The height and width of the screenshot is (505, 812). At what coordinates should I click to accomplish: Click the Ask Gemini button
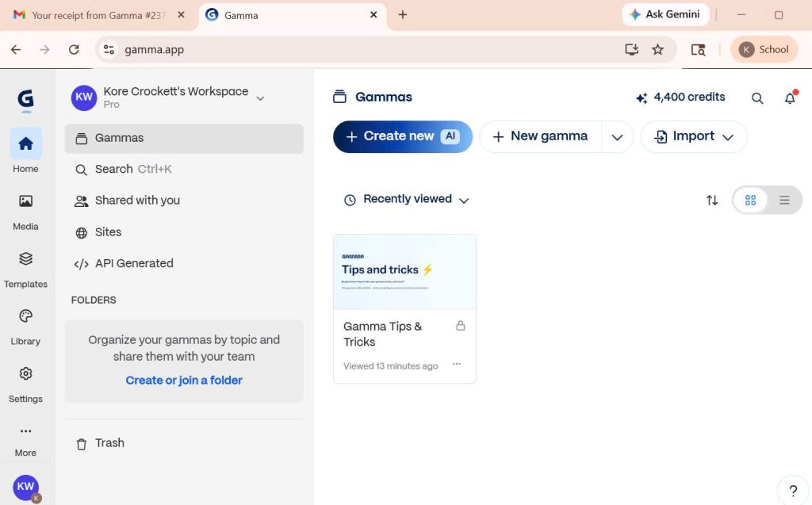point(665,14)
